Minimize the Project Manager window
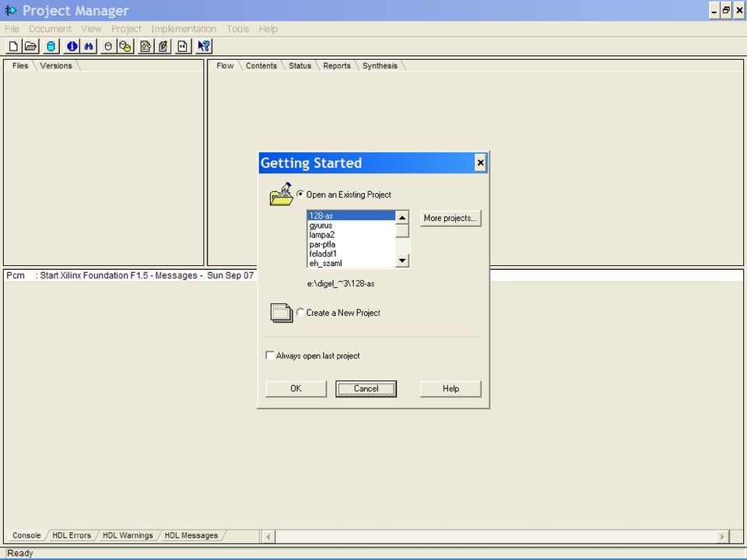The image size is (747, 560). [x=714, y=10]
